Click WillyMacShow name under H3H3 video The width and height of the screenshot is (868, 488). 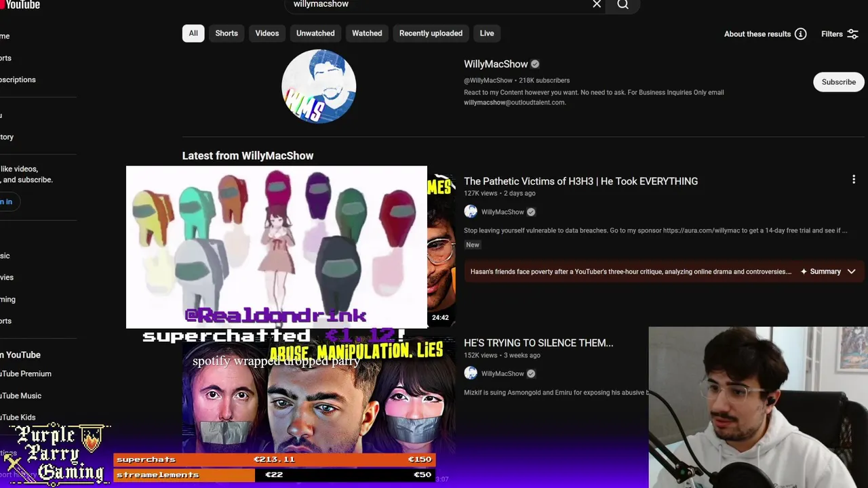coord(502,212)
